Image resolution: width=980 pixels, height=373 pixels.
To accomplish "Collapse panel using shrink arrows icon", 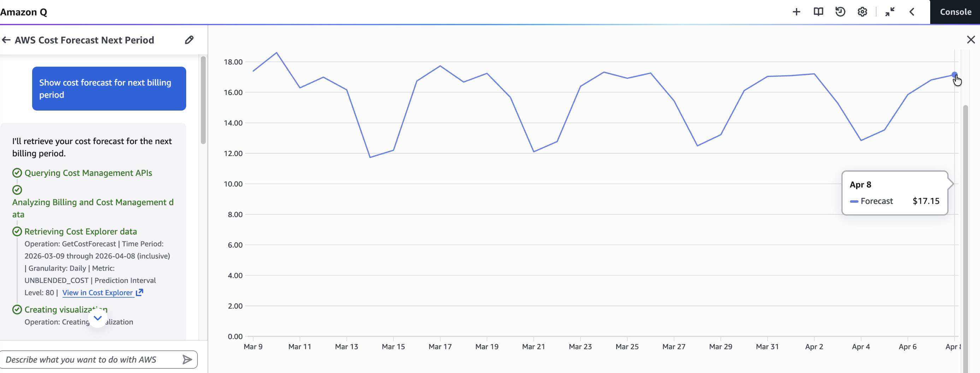I will click(x=890, y=12).
